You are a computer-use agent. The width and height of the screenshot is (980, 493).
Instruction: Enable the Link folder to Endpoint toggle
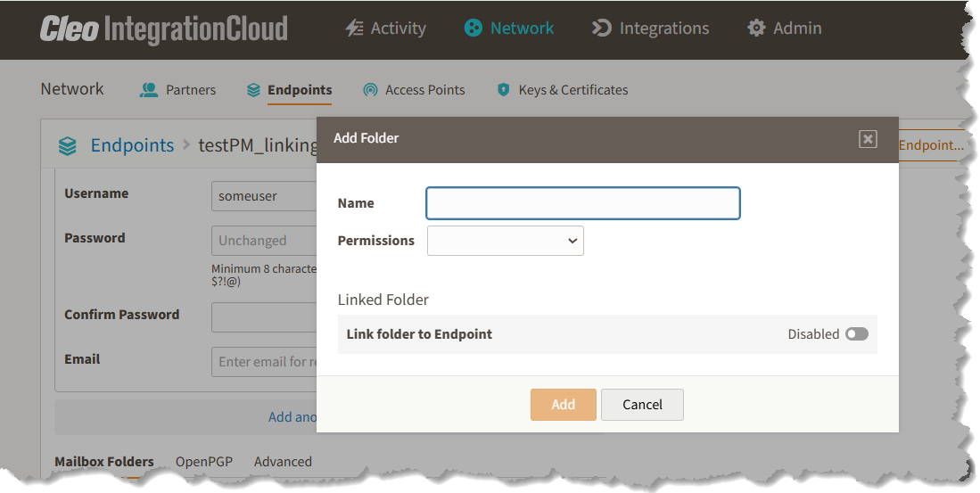pyautogui.click(x=857, y=334)
